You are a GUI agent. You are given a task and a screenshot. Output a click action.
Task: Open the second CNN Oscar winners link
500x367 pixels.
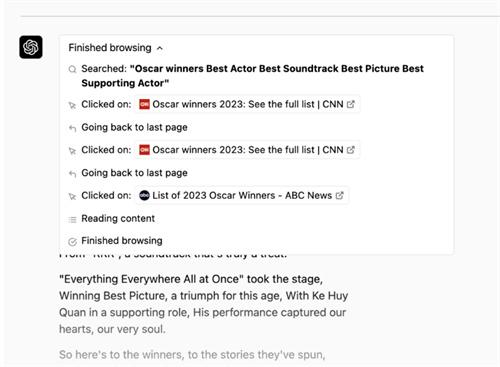tap(247, 150)
